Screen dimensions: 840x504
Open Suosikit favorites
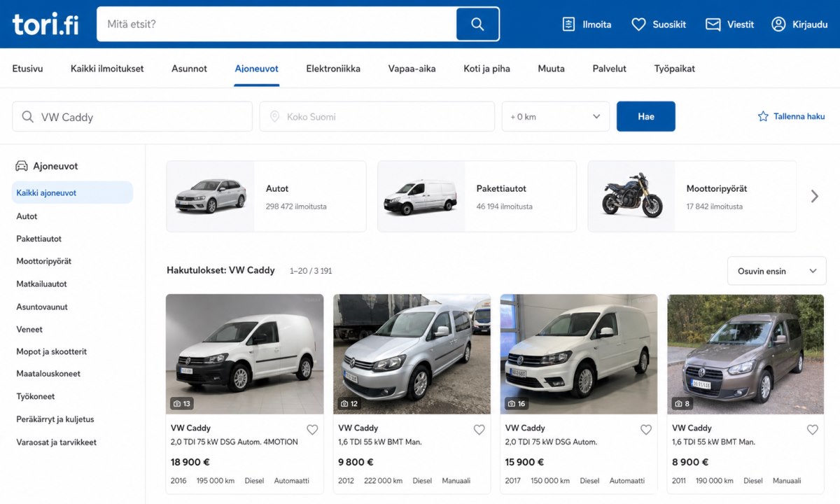pyautogui.click(x=659, y=24)
